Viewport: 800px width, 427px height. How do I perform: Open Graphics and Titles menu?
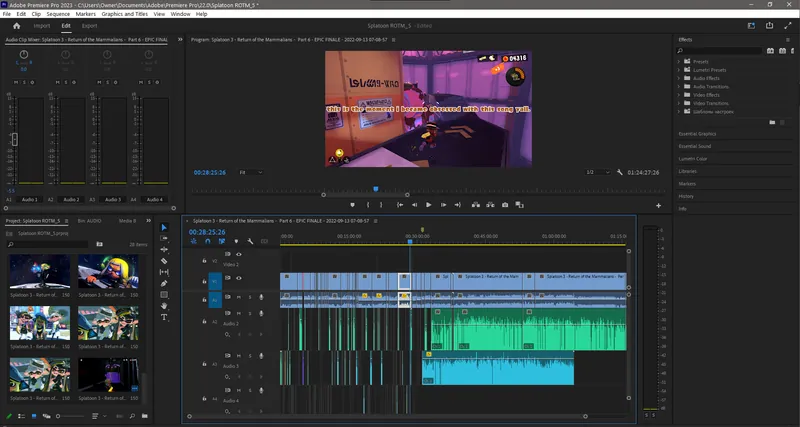point(124,14)
